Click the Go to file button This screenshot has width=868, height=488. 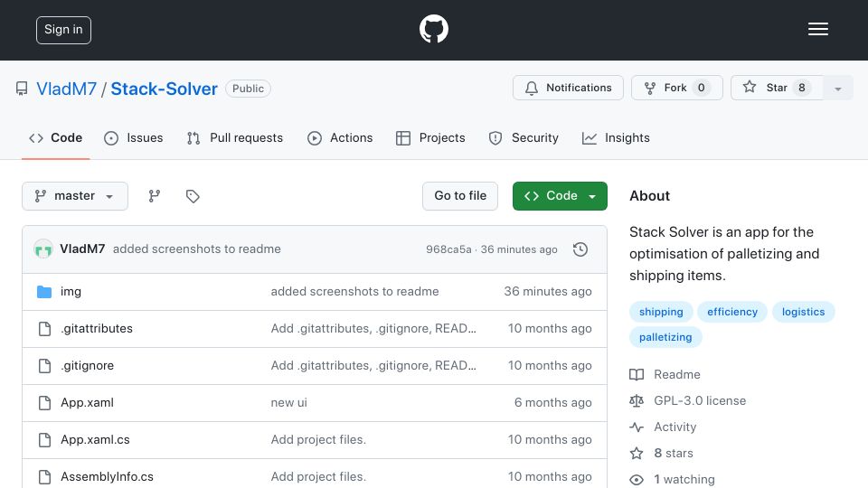pyautogui.click(x=460, y=196)
